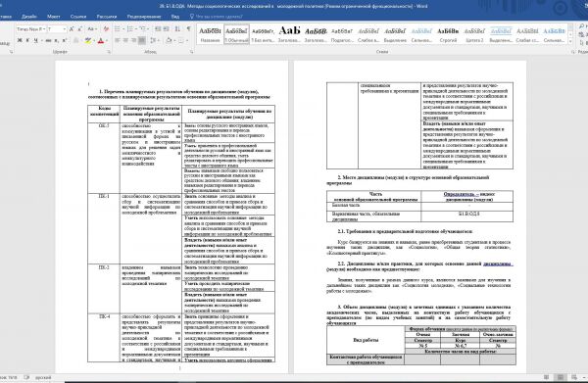
Task: Switch to Web Layout view in status bar
Action: (x=574, y=377)
